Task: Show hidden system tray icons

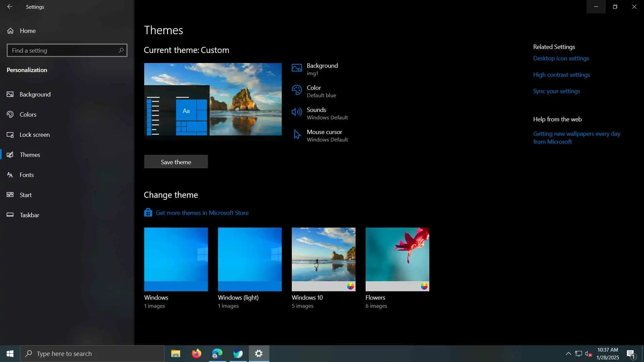Action: 568,354
